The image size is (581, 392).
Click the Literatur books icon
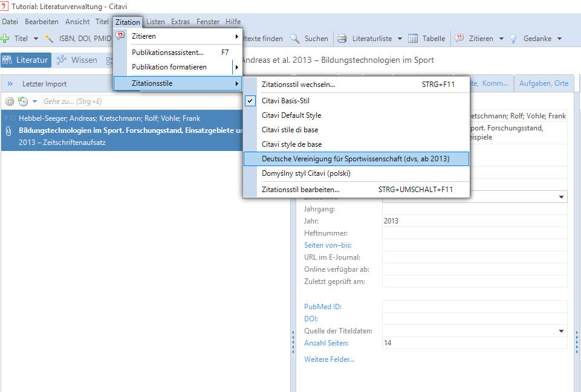click(7, 60)
